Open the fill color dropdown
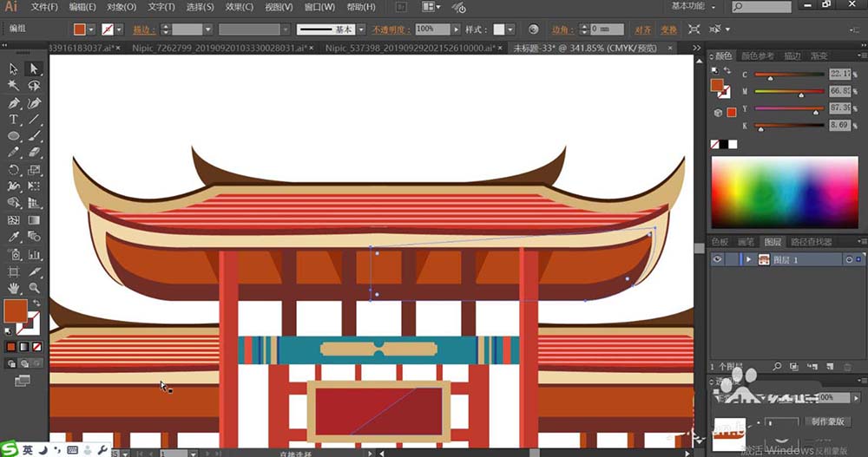This screenshot has height=457, width=868. 91,29
